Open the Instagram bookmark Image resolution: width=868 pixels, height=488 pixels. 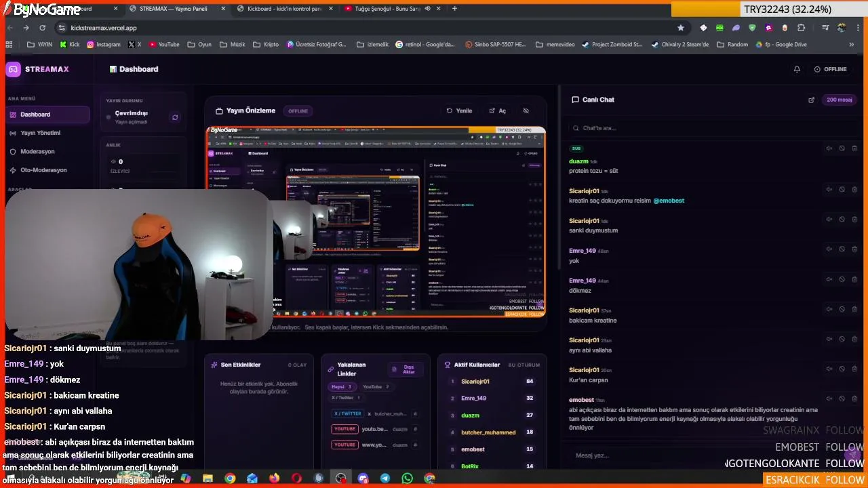click(103, 45)
